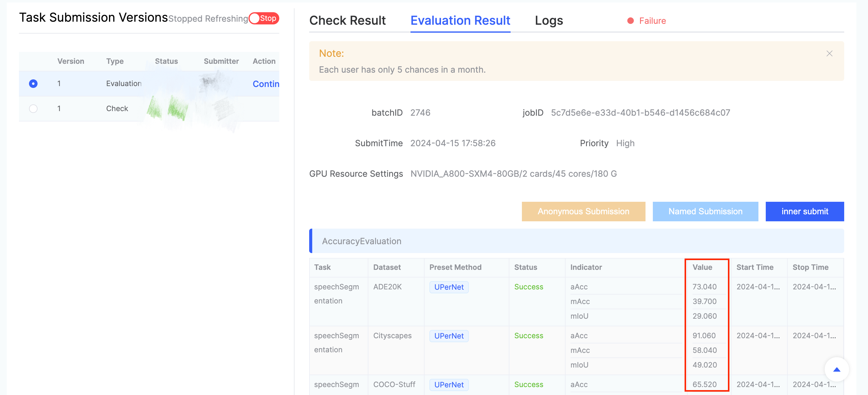Open the Evaluation Result tab
Viewport: 868px width, 395px height.
coord(460,20)
